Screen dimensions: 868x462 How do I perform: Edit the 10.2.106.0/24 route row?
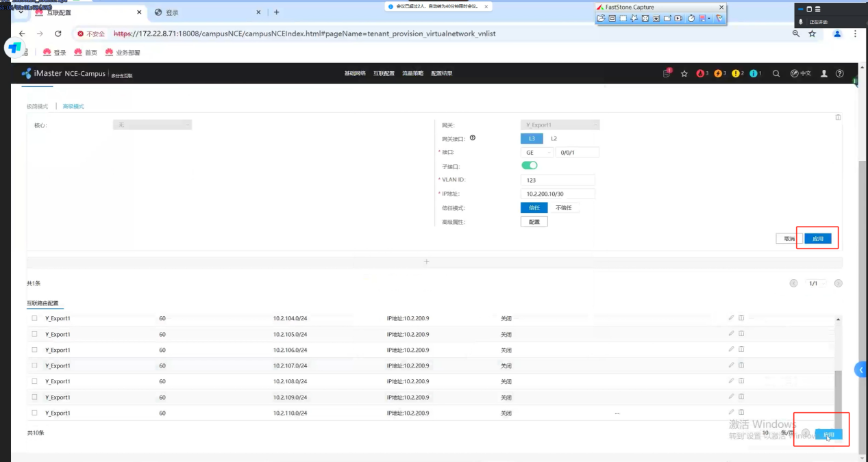point(731,349)
